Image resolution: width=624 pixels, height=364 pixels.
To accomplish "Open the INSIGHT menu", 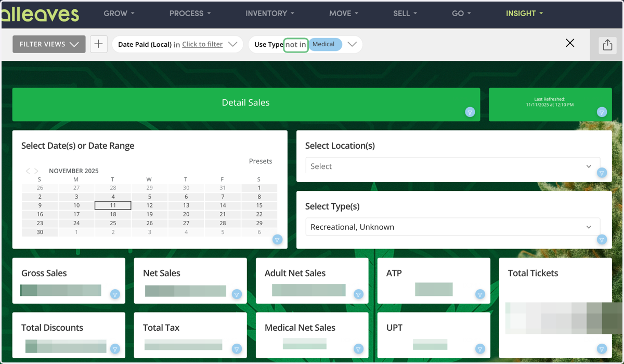I will coord(525,14).
